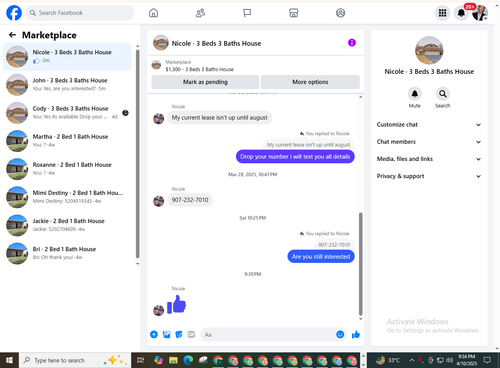Click the chat header title Nicole - 3 Beds 3 Baths House

(x=216, y=43)
